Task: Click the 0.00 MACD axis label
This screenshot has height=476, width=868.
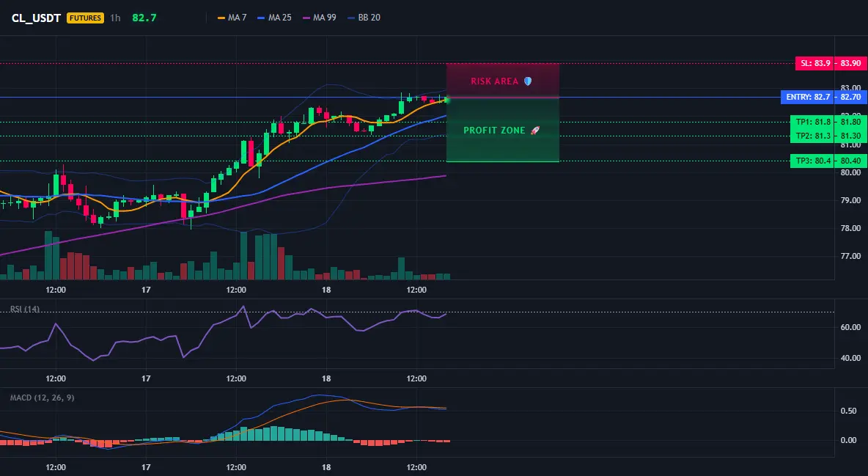Action: 849,441
